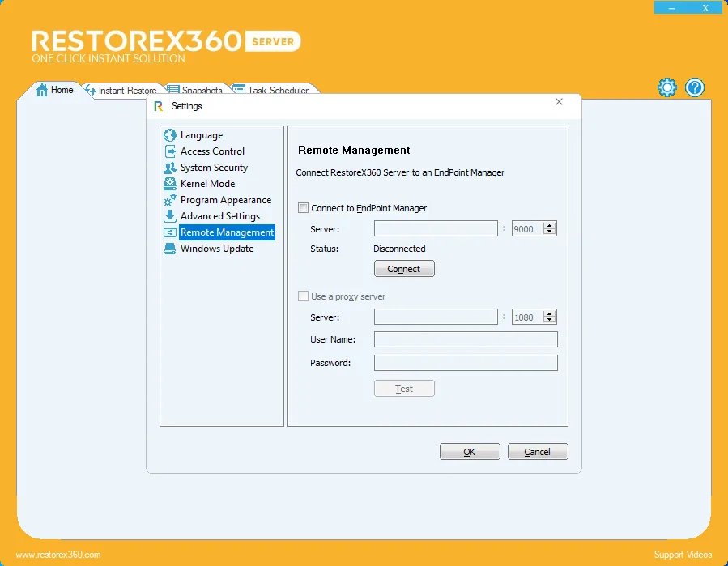Click the Connect button
Screen dimensions: 728x566
[404, 269]
